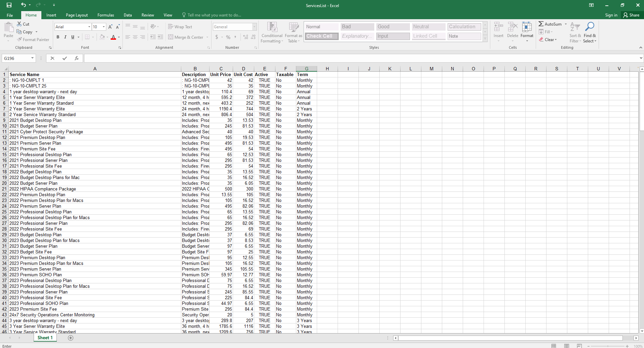
Task: Switch to the Page Layout tab
Action: coord(77,15)
